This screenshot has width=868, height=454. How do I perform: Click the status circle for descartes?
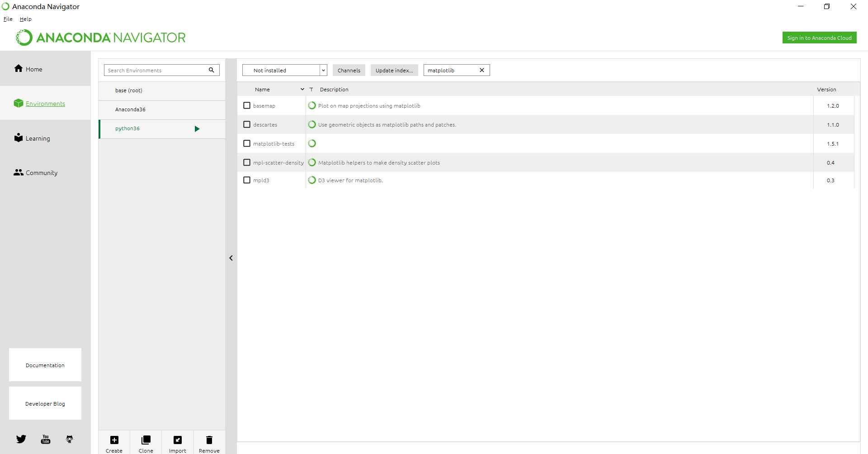tap(312, 124)
